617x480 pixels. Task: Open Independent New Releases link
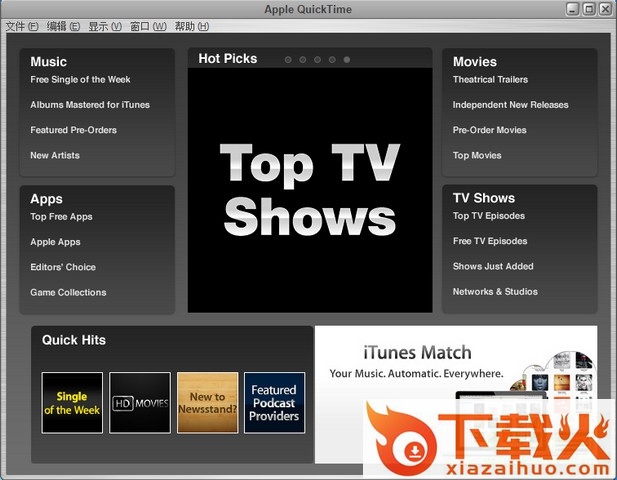tap(511, 105)
